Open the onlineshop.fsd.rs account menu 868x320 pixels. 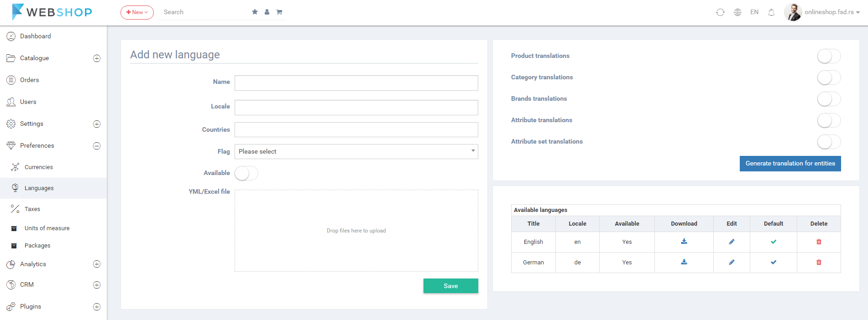click(832, 12)
